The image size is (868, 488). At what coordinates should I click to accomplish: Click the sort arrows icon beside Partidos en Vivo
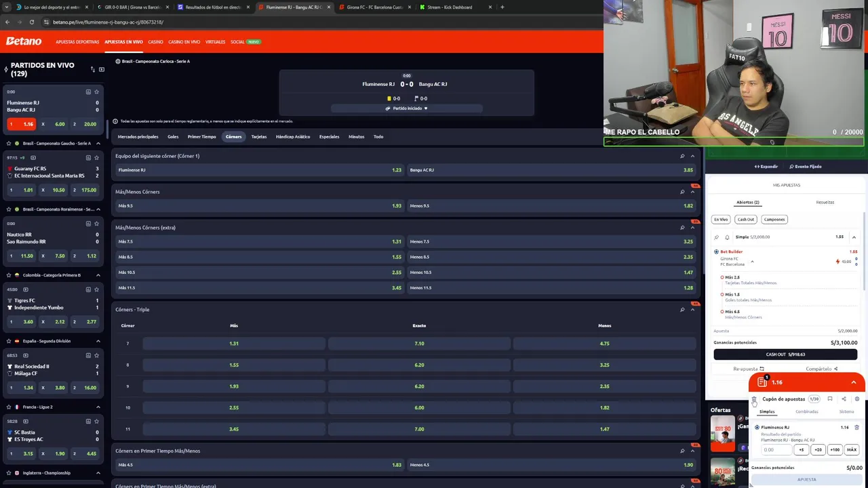click(93, 69)
